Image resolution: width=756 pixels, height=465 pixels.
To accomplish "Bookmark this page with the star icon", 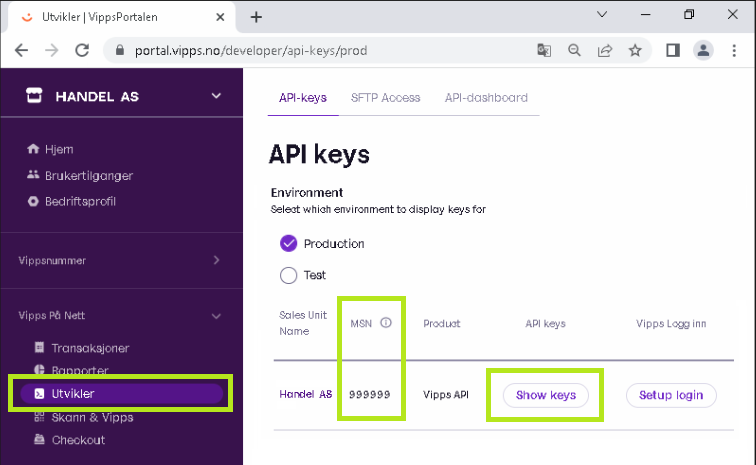I will pos(635,50).
